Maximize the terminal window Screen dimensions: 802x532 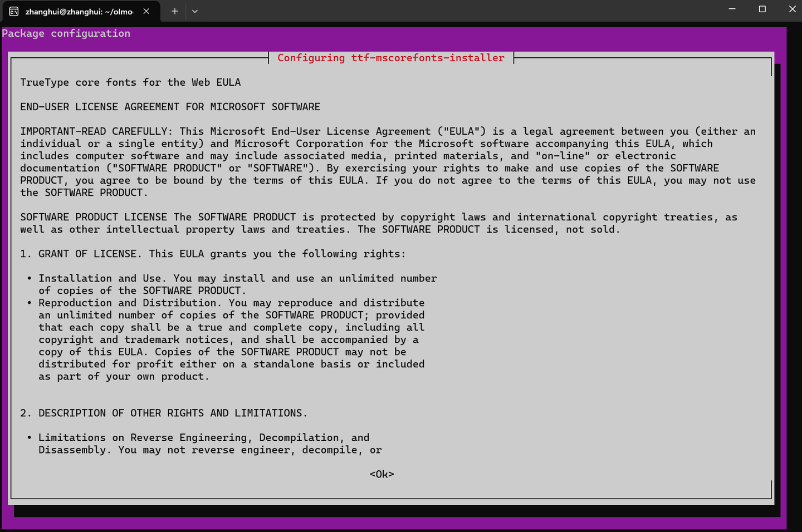pos(762,9)
